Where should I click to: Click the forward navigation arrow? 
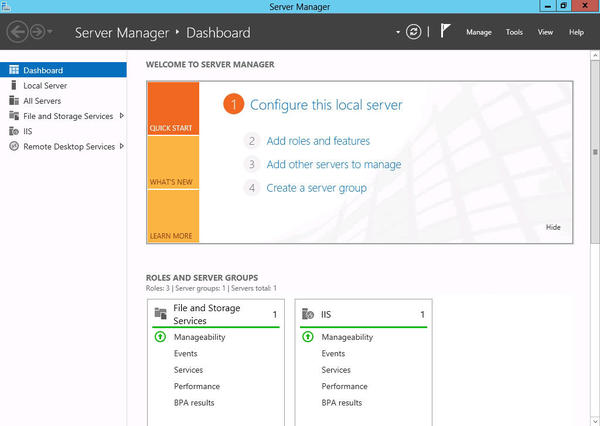pos(38,32)
